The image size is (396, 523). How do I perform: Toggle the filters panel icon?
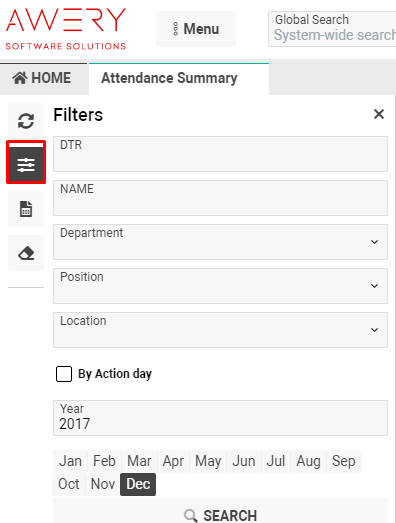[x=26, y=165]
